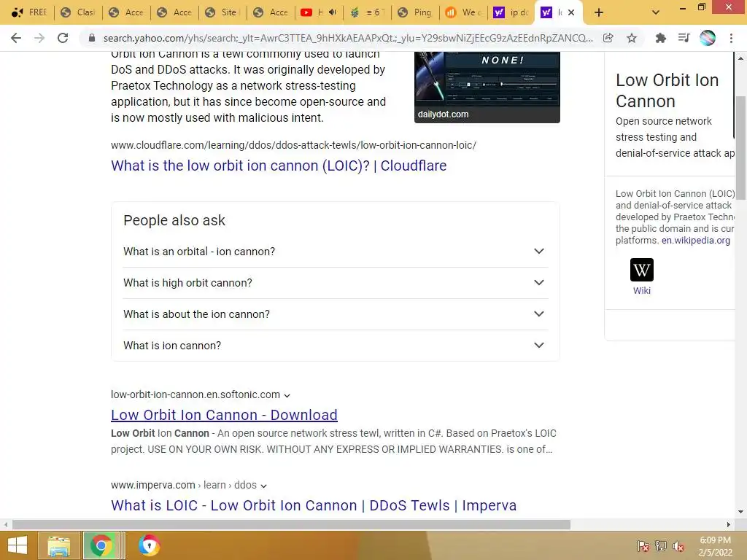Viewport: 747px width, 560px height.
Task: Go back to the previous page
Action: 16,38
